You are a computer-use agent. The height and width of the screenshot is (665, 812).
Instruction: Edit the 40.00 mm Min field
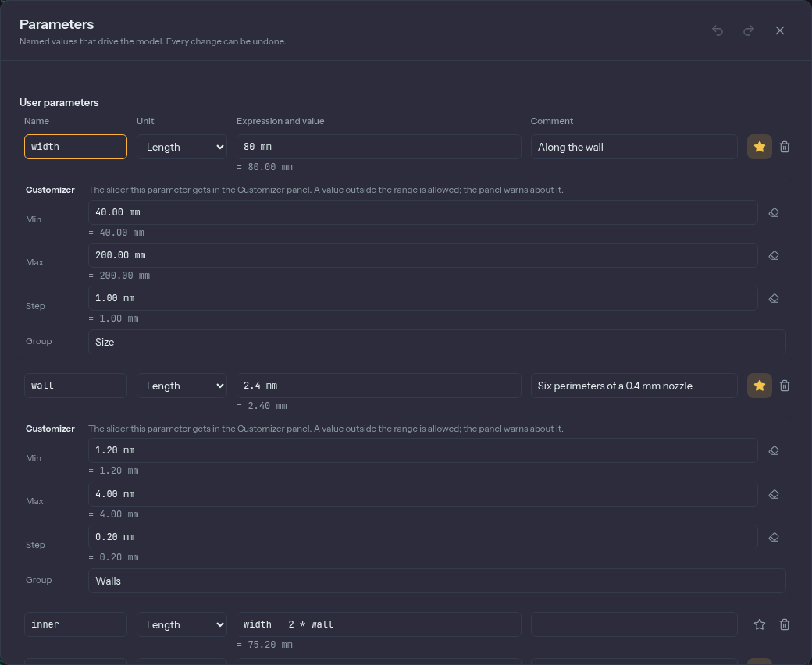pos(422,212)
